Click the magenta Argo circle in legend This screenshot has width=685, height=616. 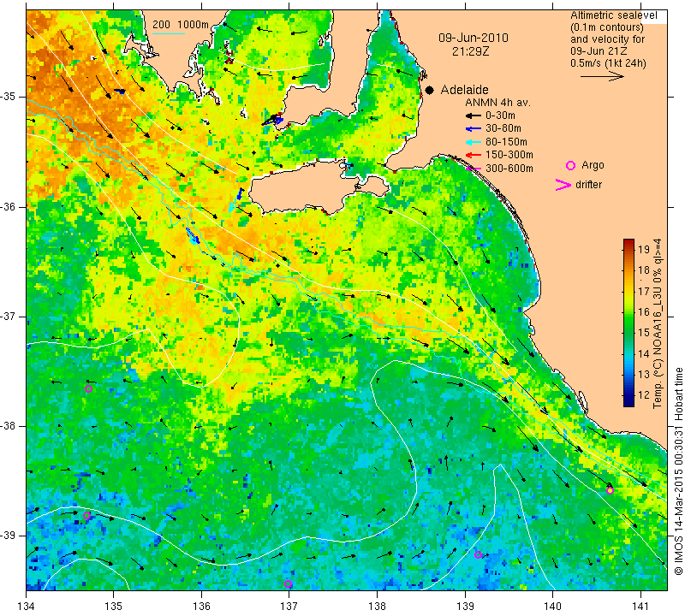point(570,165)
